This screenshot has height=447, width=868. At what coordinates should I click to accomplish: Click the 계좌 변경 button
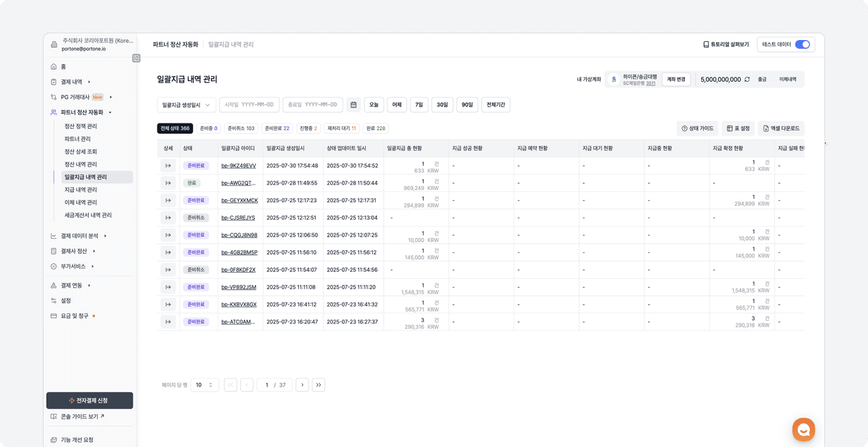[x=676, y=79]
